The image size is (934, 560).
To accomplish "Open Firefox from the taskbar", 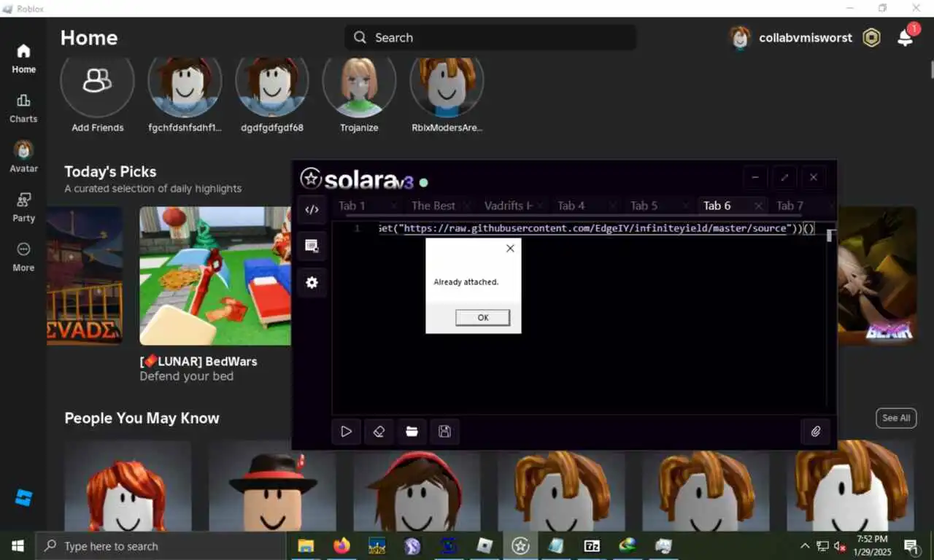I will pos(341,545).
